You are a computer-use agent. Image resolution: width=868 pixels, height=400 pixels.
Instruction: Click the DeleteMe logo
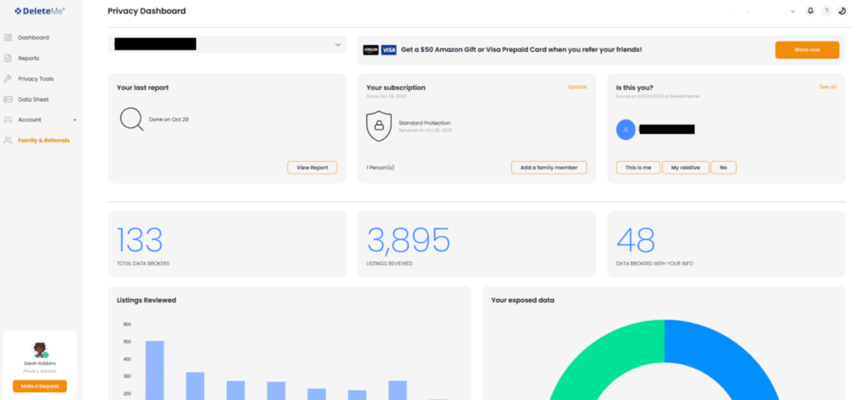[x=40, y=10]
